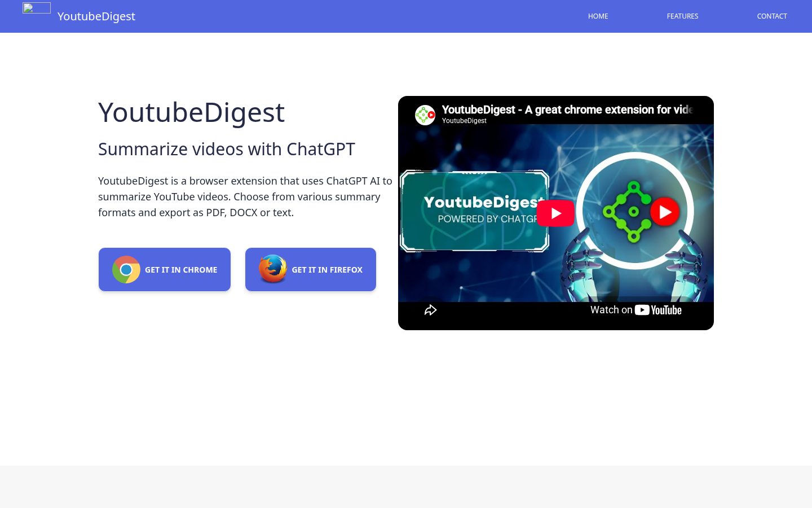The height and width of the screenshot is (508, 812).
Task: Click the large YoutubeDigest page heading
Action: tap(192, 112)
